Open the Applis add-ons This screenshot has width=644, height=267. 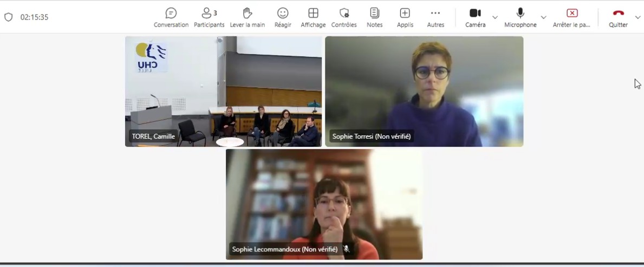point(405,17)
